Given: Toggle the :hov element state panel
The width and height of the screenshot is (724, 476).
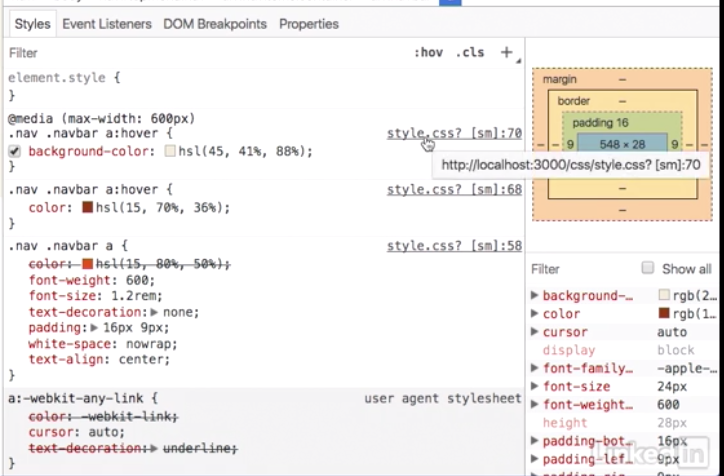Looking at the screenshot, I should click(x=428, y=53).
